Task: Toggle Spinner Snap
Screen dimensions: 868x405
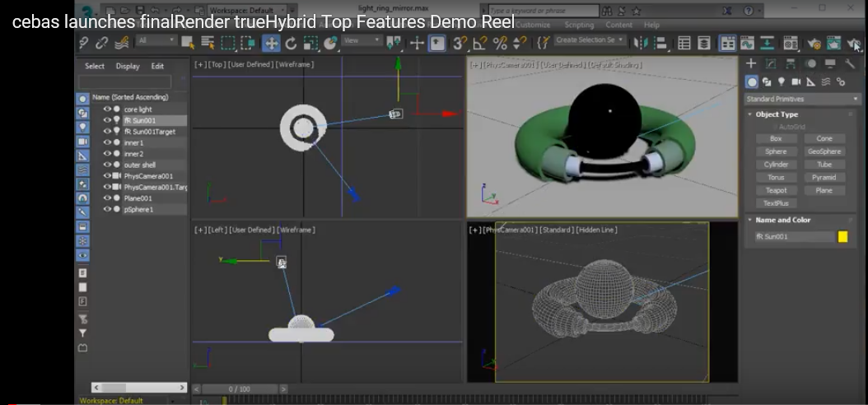Action: point(520,43)
